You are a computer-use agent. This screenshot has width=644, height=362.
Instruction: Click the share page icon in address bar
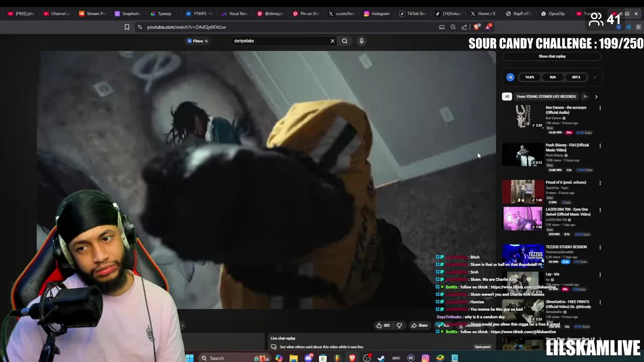[464, 27]
